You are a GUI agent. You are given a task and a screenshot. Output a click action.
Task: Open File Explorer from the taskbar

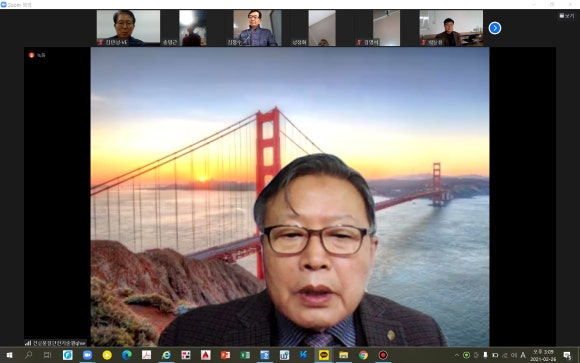(x=343, y=355)
